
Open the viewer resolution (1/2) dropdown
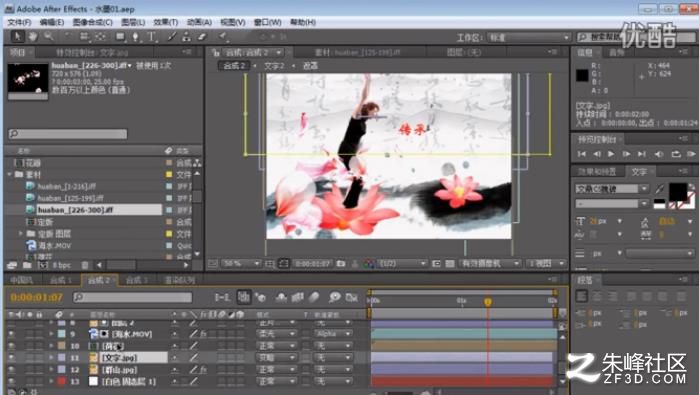(402, 264)
